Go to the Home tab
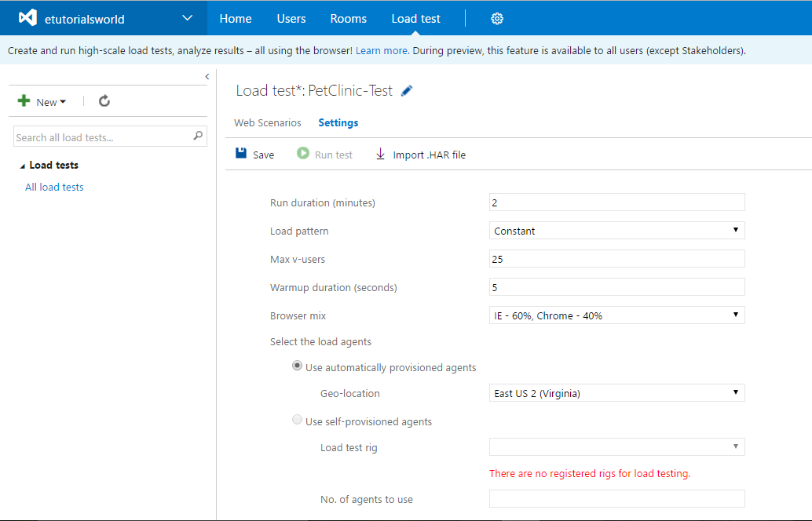Image resolution: width=812 pixels, height=521 pixels. coord(236,19)
